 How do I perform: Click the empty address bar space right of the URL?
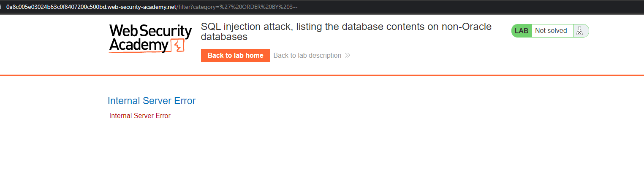pyautogui.click(x=465, y=7)
